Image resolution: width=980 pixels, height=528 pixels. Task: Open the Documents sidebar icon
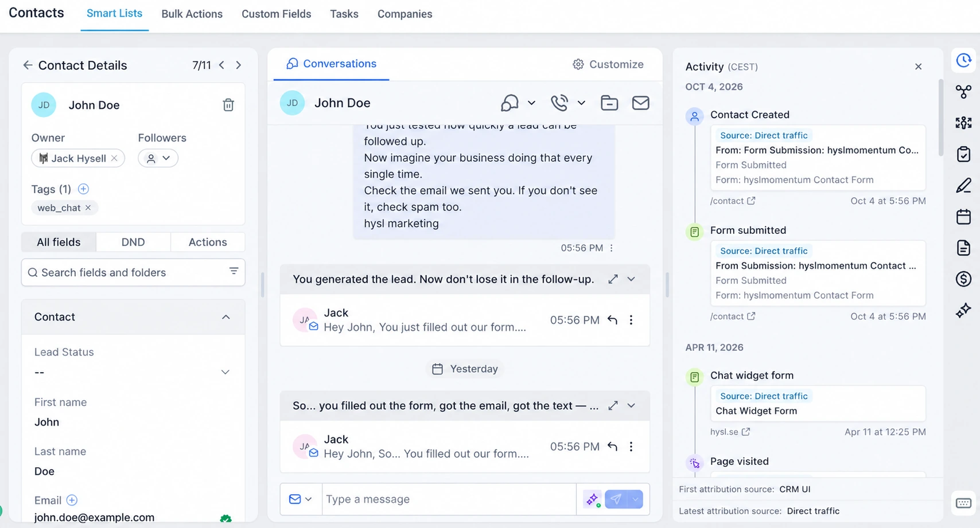[x=964, y=248]
